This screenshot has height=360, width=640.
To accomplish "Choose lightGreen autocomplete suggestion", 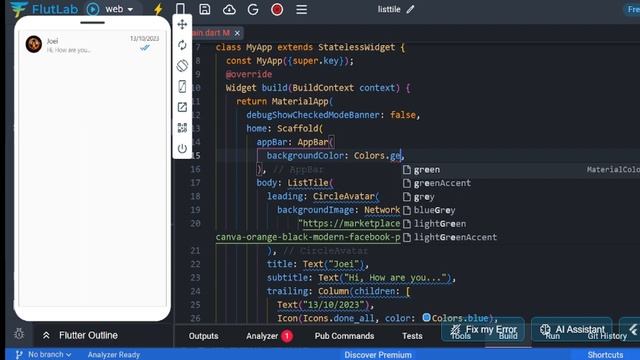I will (x=440, y=224).
